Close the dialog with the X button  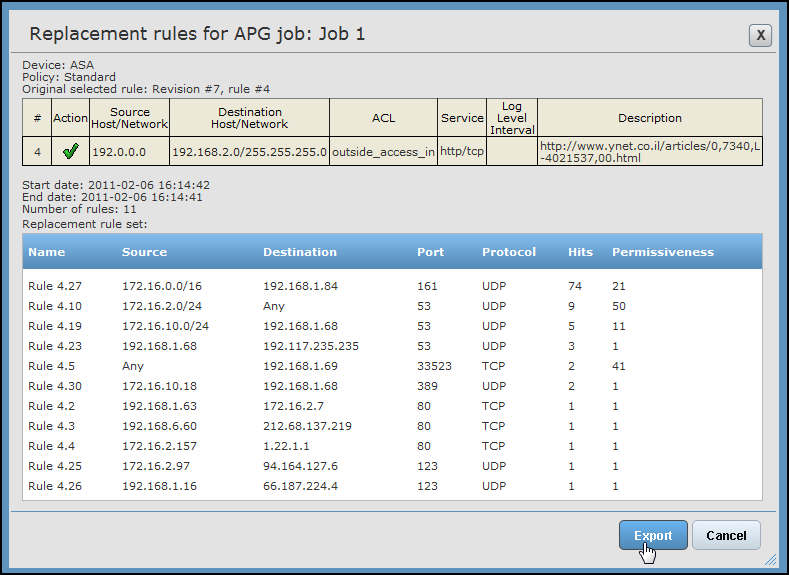click(760, 35)
